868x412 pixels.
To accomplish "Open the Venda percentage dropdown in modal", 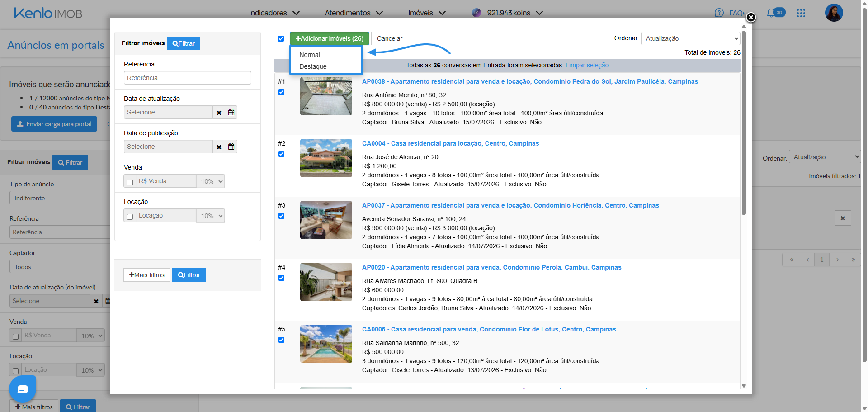I will [211, 181].
